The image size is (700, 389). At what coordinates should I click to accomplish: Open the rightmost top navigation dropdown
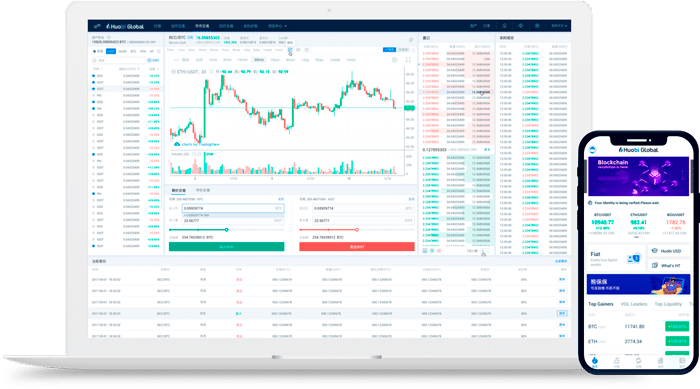pos(277,26)
